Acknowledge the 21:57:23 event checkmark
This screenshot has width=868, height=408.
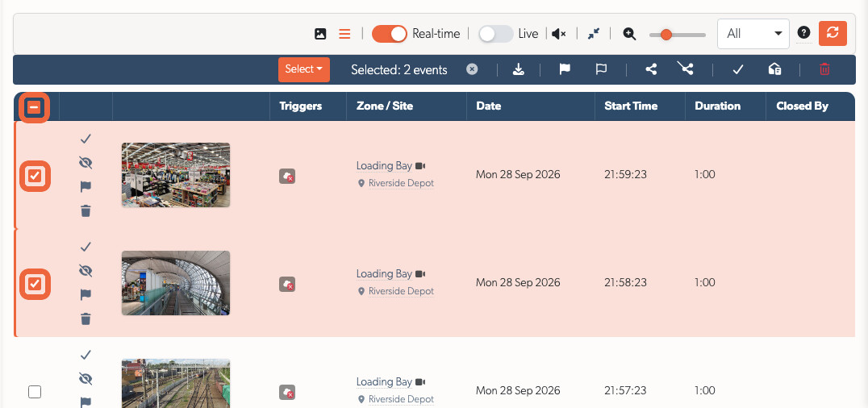tap(86, 354)
